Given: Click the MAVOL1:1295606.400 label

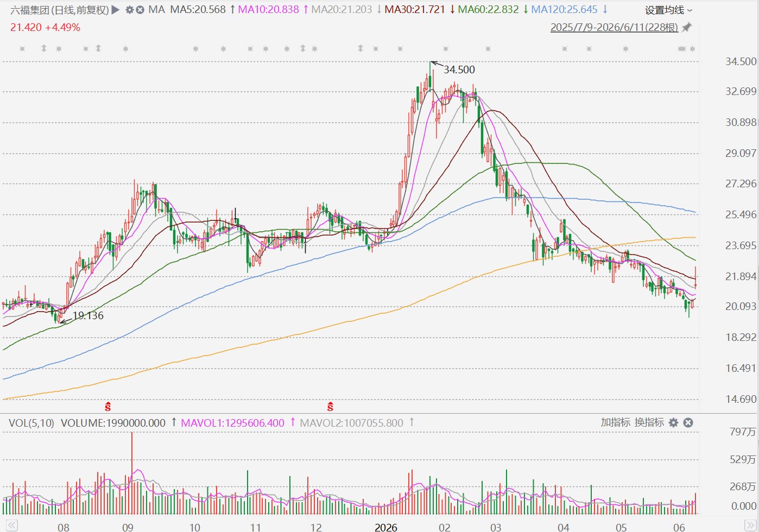Looking at the screenshot, I should (x=232, y=423).
